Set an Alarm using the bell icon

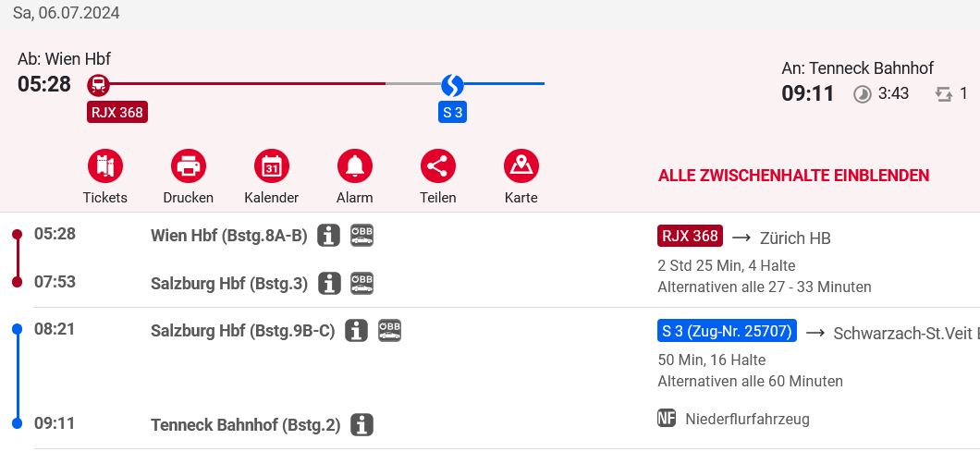[x=354, y=166]
